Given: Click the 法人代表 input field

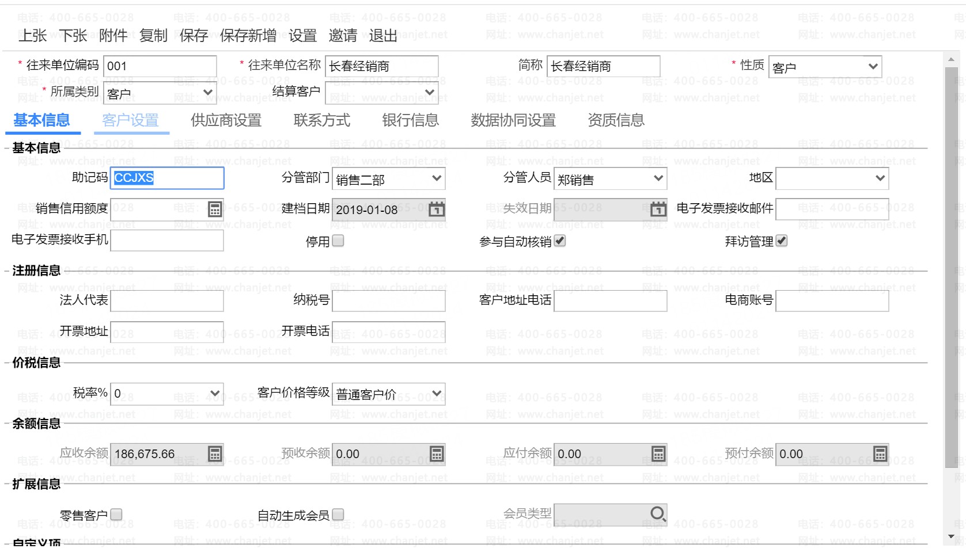Looking at the screenshot, I should pos(166,301).
